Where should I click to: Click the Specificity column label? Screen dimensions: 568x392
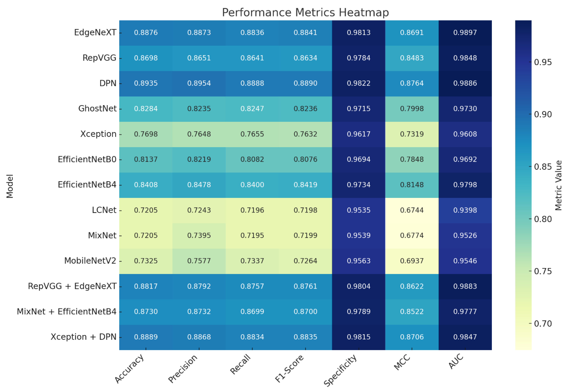coord(340,370)
